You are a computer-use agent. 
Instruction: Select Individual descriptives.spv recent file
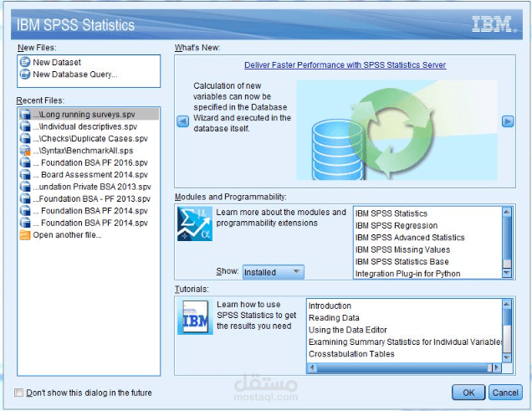tap(89, 126)
